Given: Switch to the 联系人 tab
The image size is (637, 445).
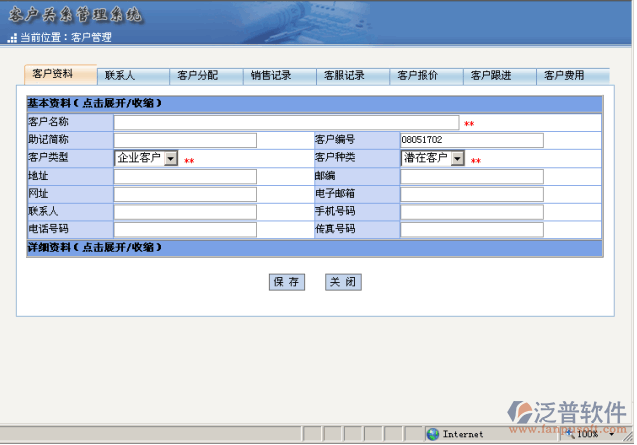Looking at the screenshot, I should pyautogui.click(x=120, y=75).
